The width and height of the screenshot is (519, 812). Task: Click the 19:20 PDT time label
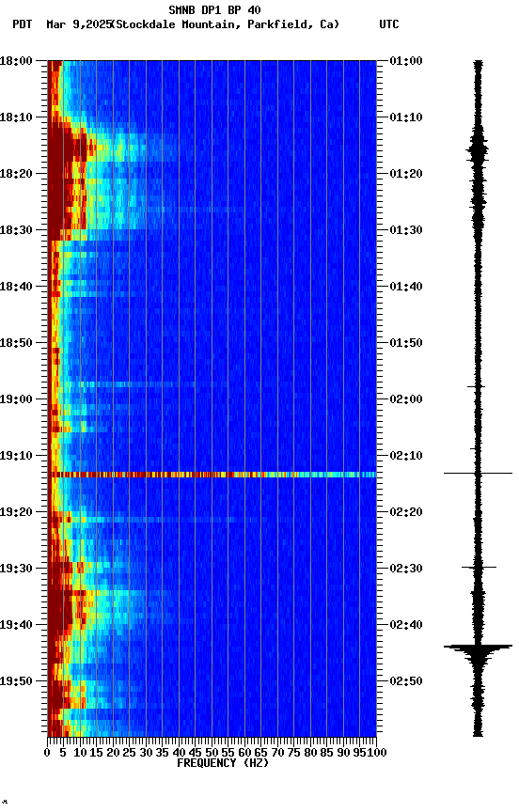click(x=16, y=512)
